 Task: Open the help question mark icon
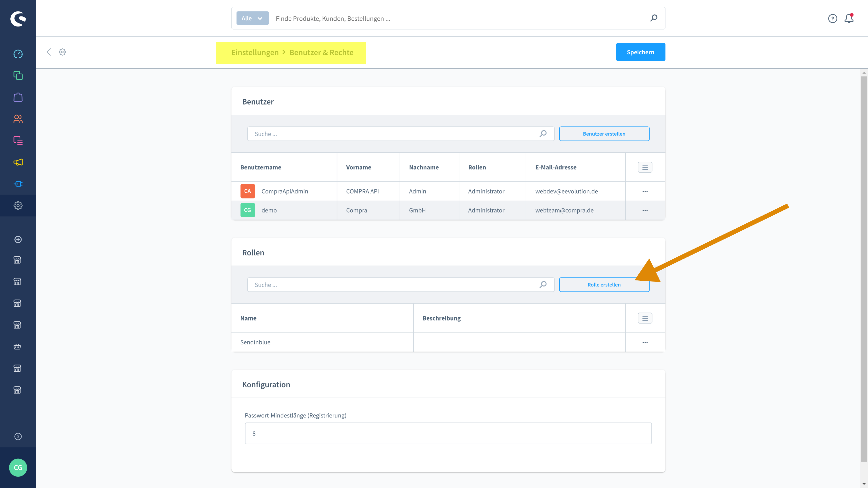coord(832,18)
